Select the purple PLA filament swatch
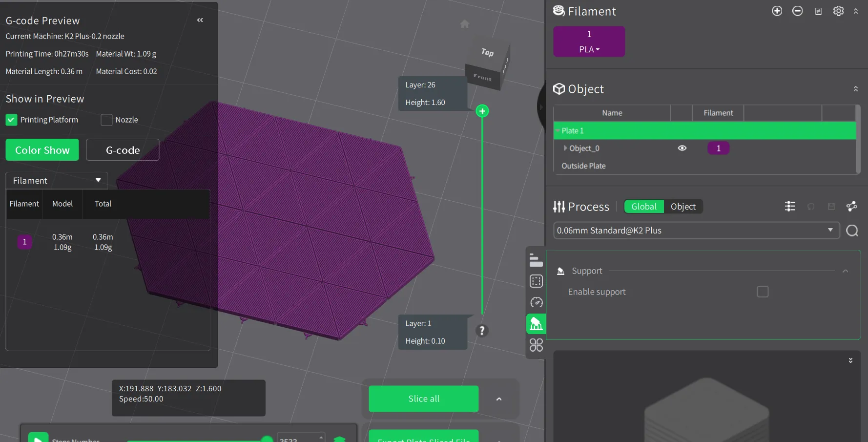 pos(589,42)
